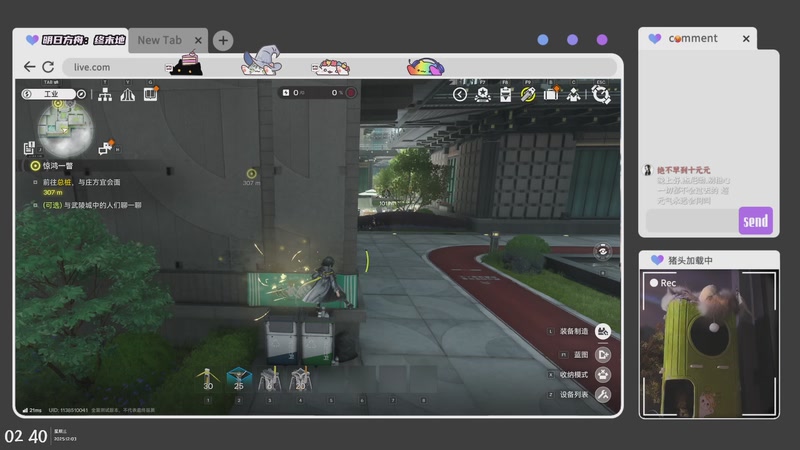This screenshot has height=450, width=800.
Task: Select hotbar slot 3 machine item
Action: pyautogui.click(x=270, y=380)
